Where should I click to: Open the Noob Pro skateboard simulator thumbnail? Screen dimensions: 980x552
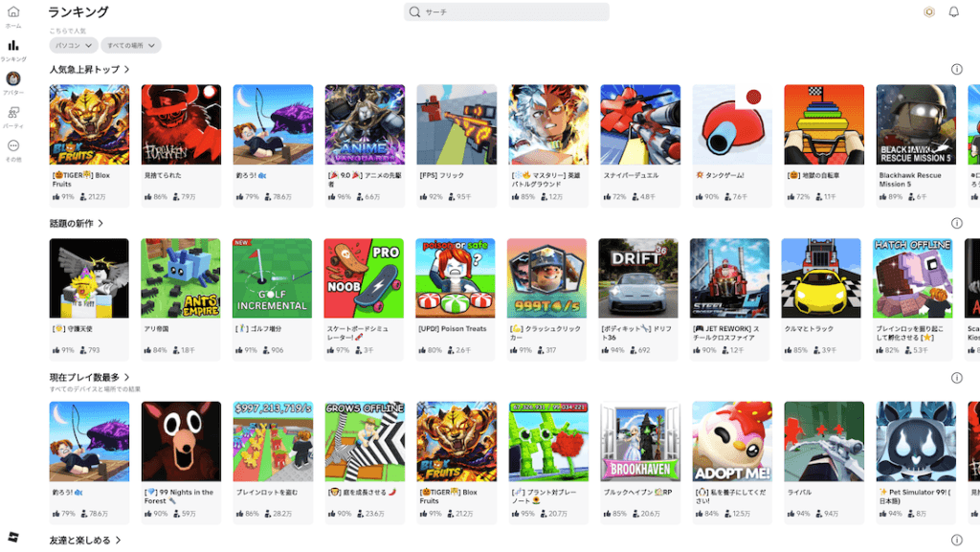tap(364, 277)
